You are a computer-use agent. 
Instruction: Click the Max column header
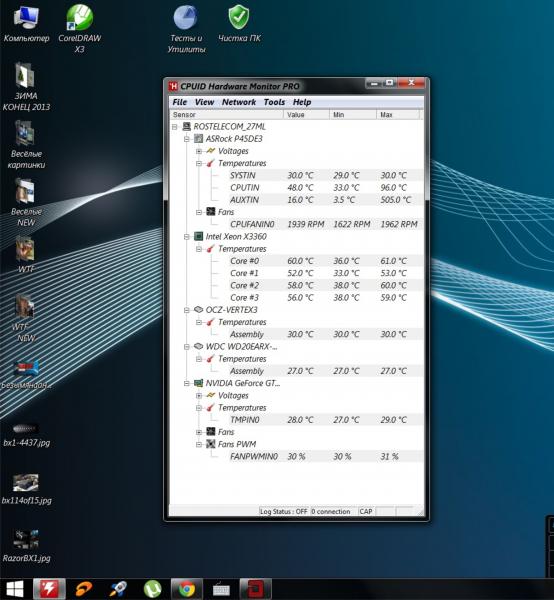click(398, 114)
